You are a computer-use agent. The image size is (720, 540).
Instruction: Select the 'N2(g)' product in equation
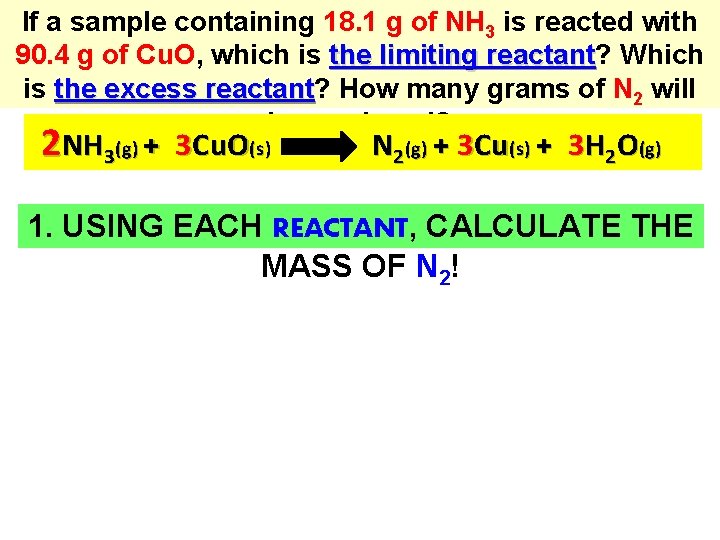pyautogui.click(x=400, y=148)
